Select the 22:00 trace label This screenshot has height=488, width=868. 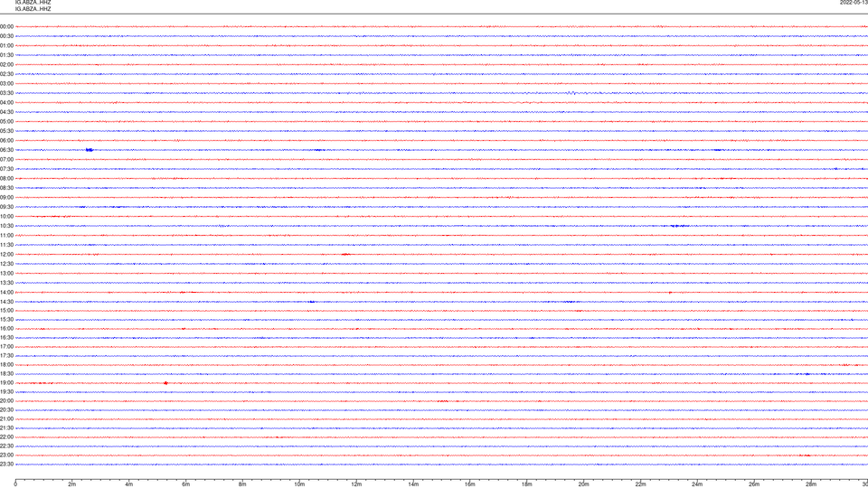pos(6,437)
